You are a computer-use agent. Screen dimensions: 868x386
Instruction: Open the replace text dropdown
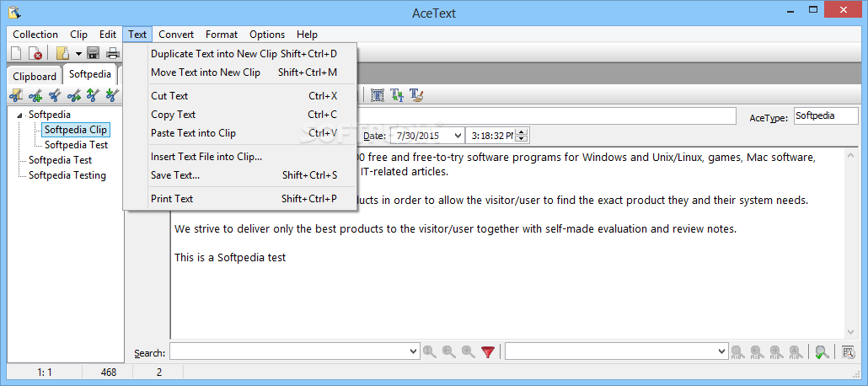[722, 351]
